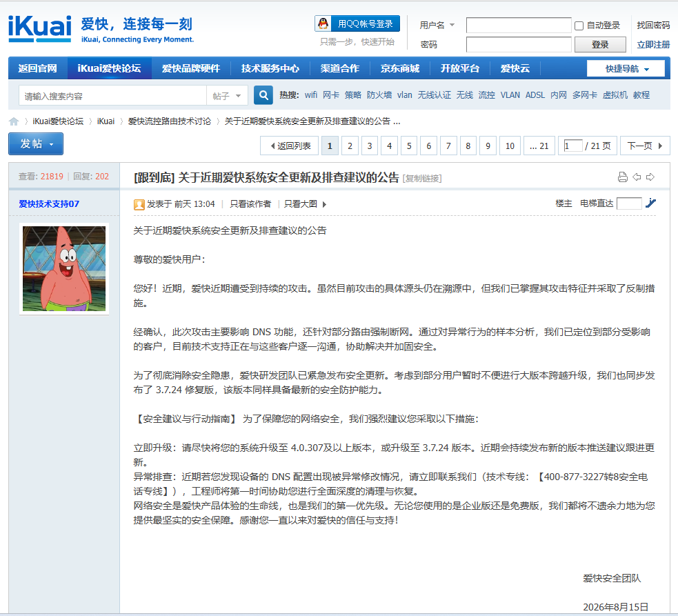This screenshot has width=678, height=616.
Task: Go to page 2 of the thread
Action: (x=350, y=146)
